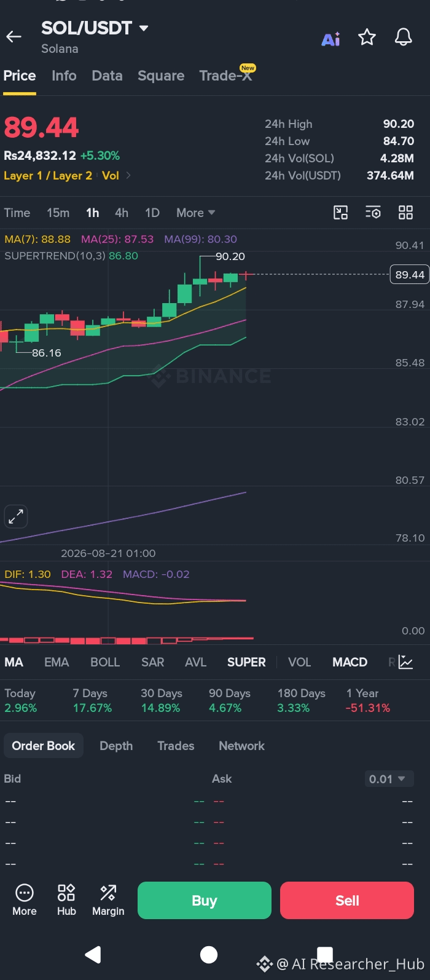The image size is (430, 980).
Task: Tap the current price label 89.44 on chart axis
Action: [x=410, y=274]
